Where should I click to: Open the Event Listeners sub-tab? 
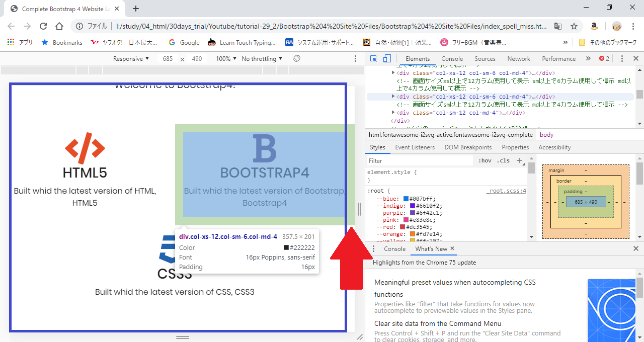[x=415, y=147]
